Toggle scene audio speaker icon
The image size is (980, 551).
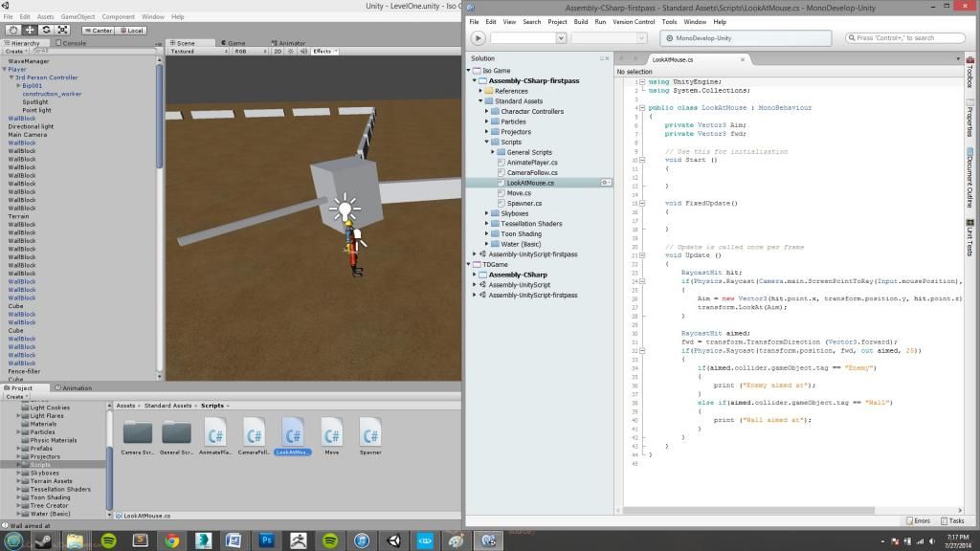301,51
